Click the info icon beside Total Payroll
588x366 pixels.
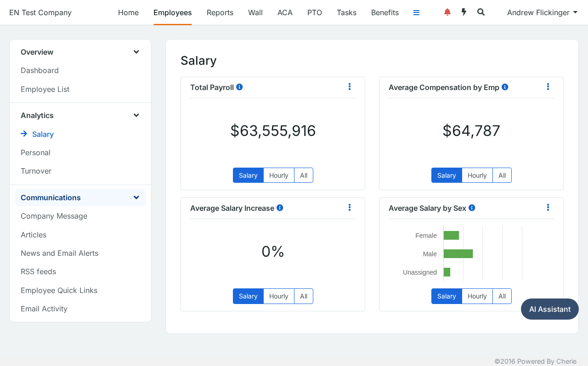[239, 87]
